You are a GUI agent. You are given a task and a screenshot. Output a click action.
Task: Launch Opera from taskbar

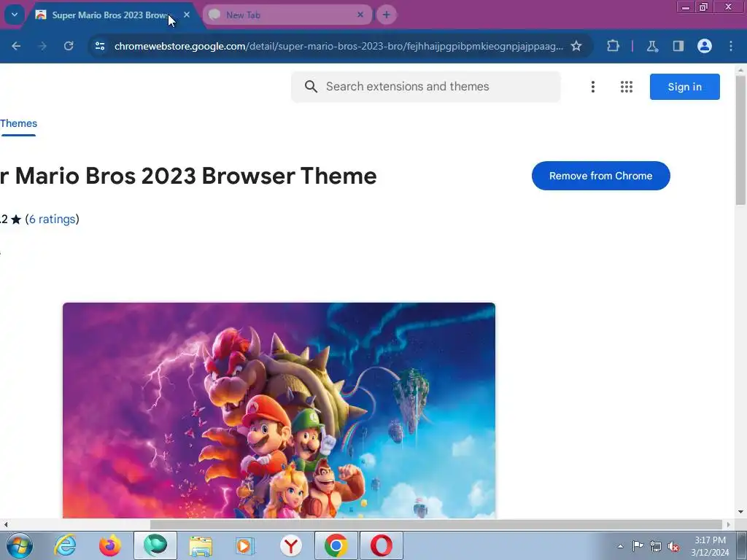pos(381,545)
